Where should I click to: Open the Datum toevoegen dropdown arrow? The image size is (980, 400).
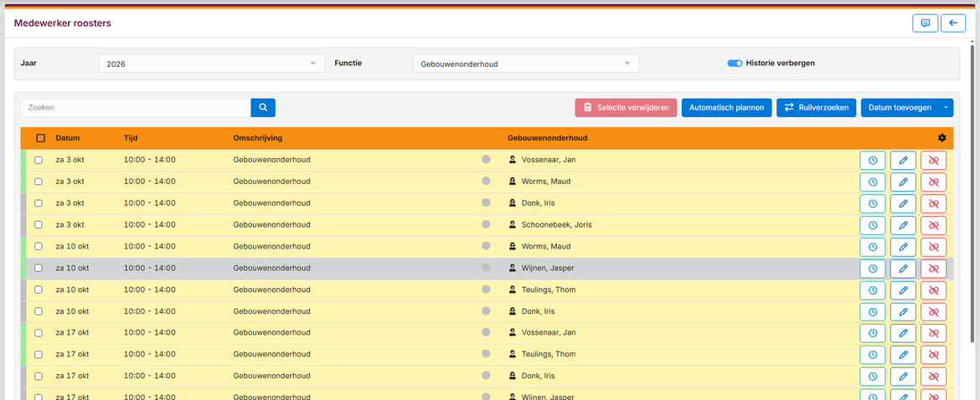(946, 107)
